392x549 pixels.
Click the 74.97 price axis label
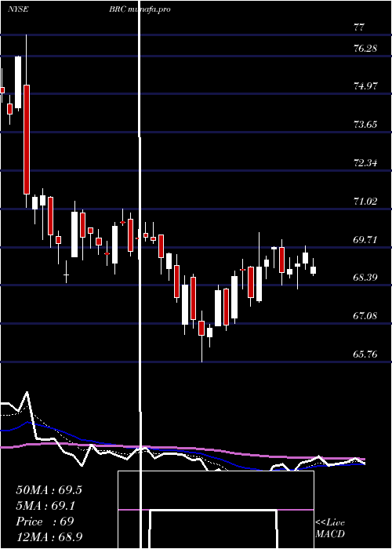[365, 86]
